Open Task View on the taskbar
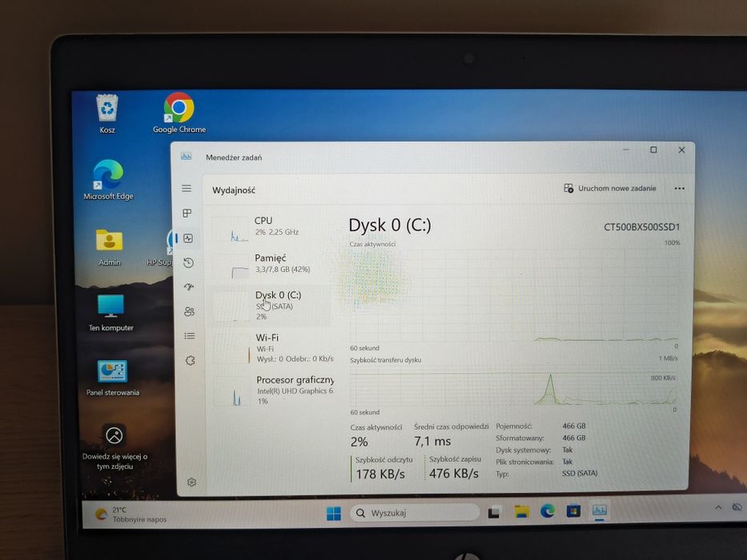This screenshot has width=747, height=560. pos(494,512)
